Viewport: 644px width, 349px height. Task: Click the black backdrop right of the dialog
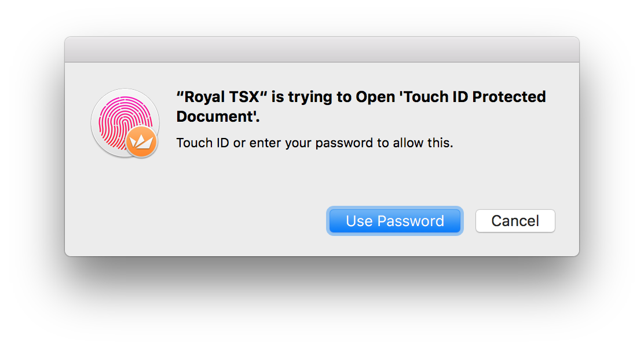point(611,174)
